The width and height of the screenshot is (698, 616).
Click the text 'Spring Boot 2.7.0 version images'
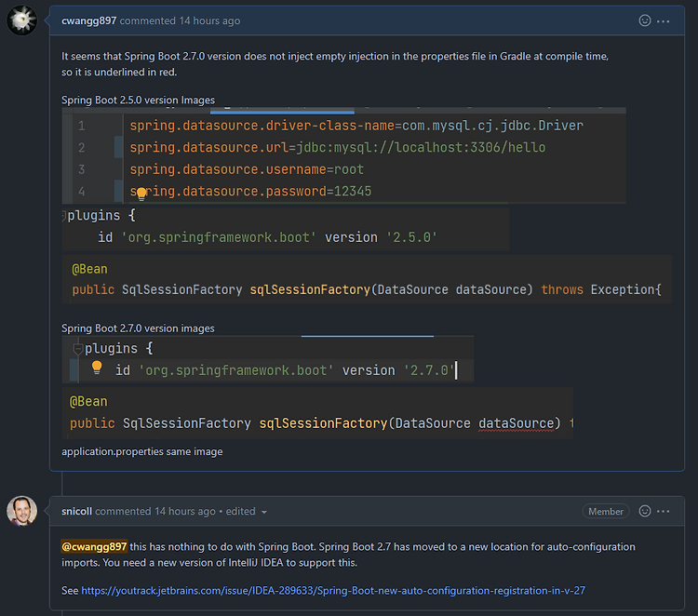click(x=138, y=328)
